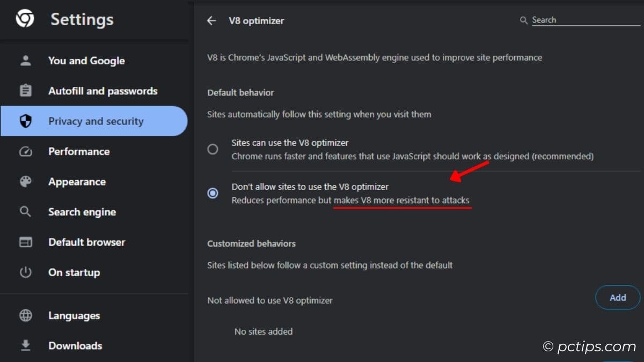The width and height of the screenshot is (644, 362).
Task: Click the selected radio button for blocking V8
Action: point(213,193)
